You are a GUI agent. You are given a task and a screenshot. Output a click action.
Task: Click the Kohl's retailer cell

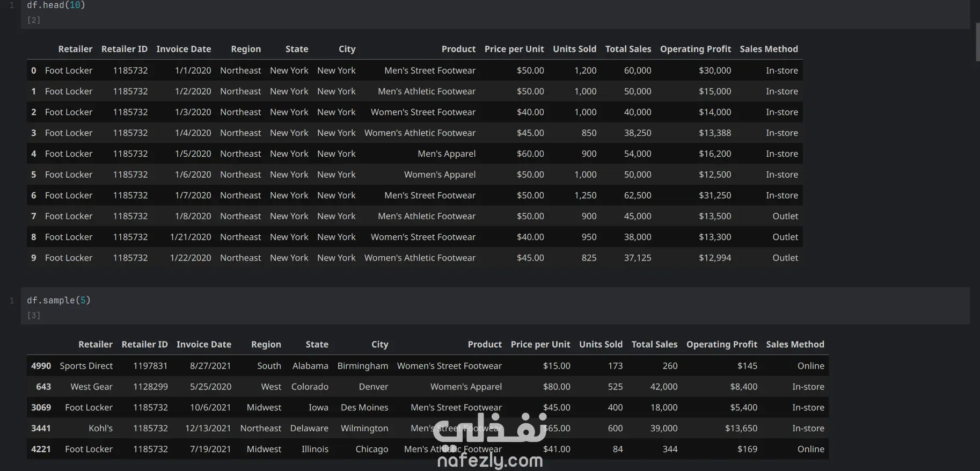tap(101, 428)
